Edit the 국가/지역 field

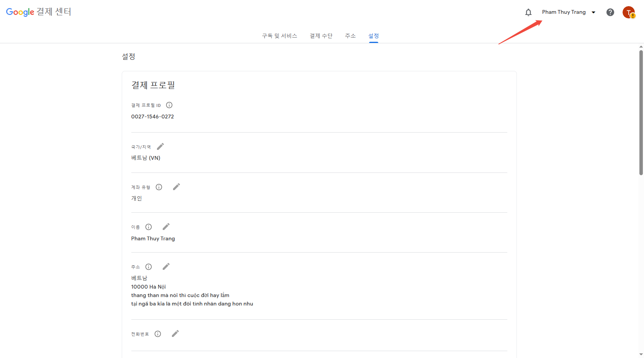[x=160, y=146]
